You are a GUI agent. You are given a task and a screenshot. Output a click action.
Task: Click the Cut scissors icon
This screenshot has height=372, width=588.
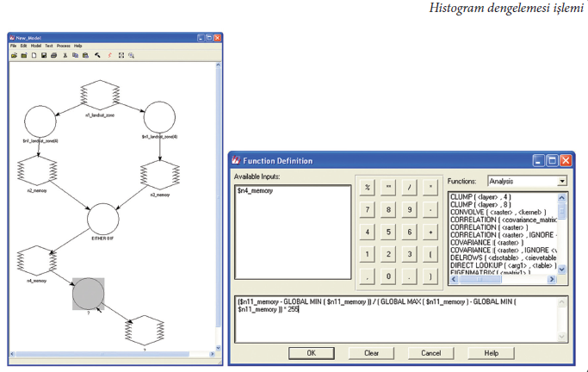[x=65, y=55]
